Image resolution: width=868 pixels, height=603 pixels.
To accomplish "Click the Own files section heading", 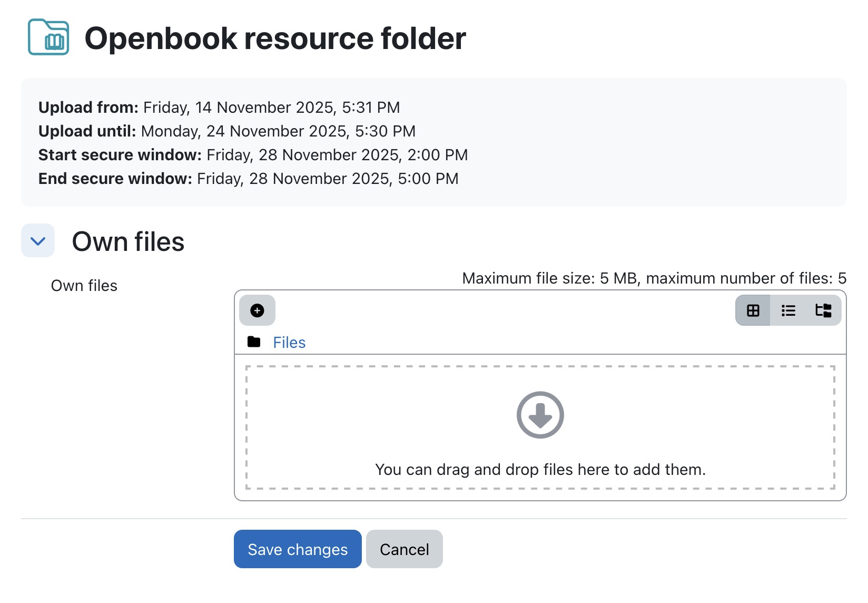I will tap(128, 241).
